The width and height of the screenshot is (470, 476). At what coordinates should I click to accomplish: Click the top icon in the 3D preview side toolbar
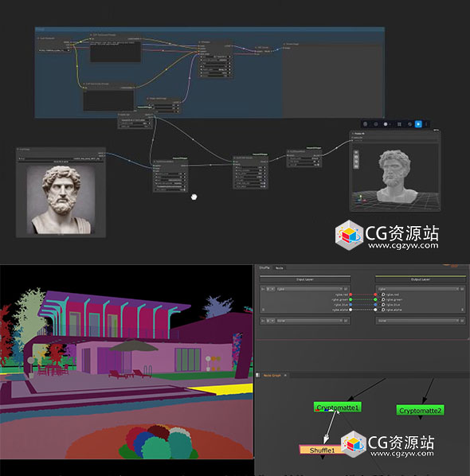(356, 152)
